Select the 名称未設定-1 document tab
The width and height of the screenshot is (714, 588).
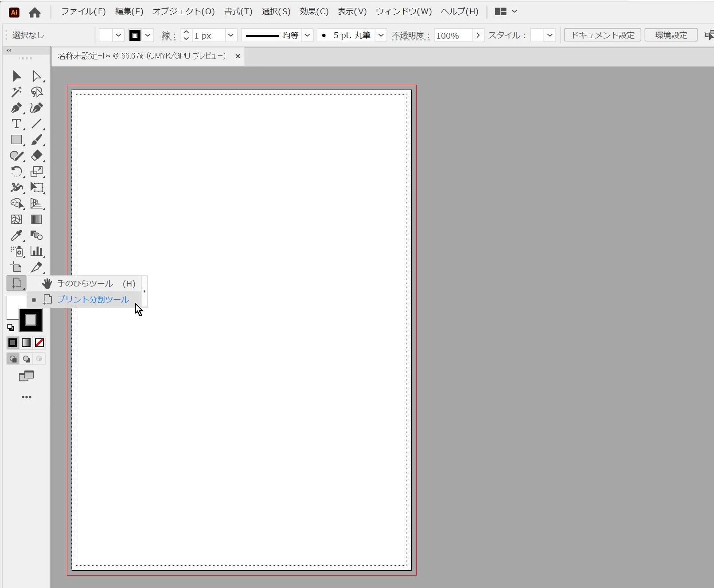tap(142, 56)
